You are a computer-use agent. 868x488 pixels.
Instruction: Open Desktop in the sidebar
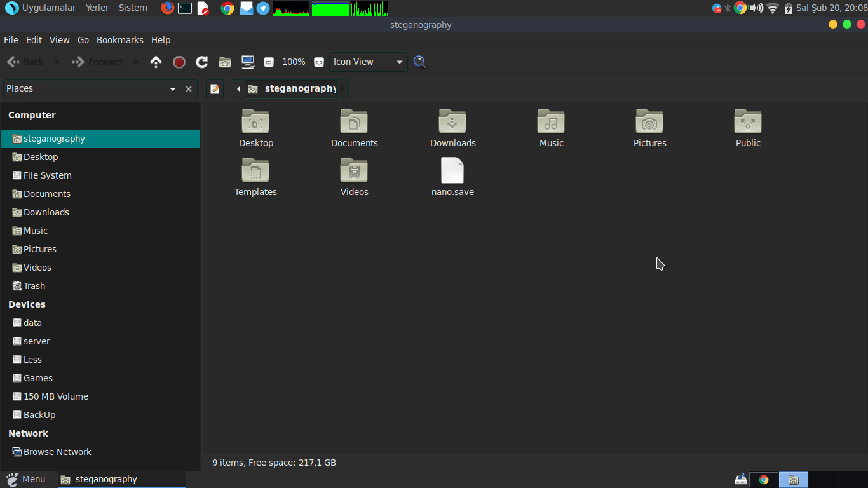(x=100, y=157)
